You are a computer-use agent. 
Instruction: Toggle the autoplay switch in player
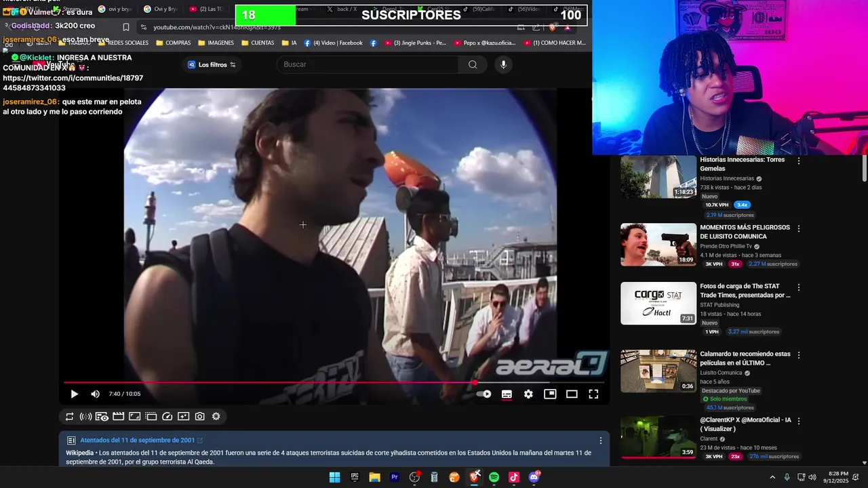tap(484, 394)
